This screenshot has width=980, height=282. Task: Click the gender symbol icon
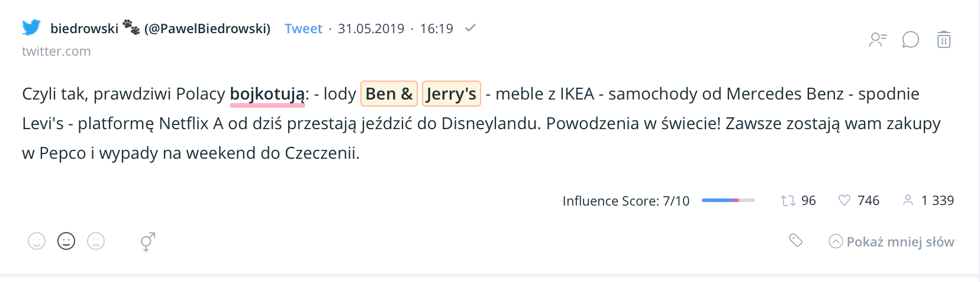[147, 241]
